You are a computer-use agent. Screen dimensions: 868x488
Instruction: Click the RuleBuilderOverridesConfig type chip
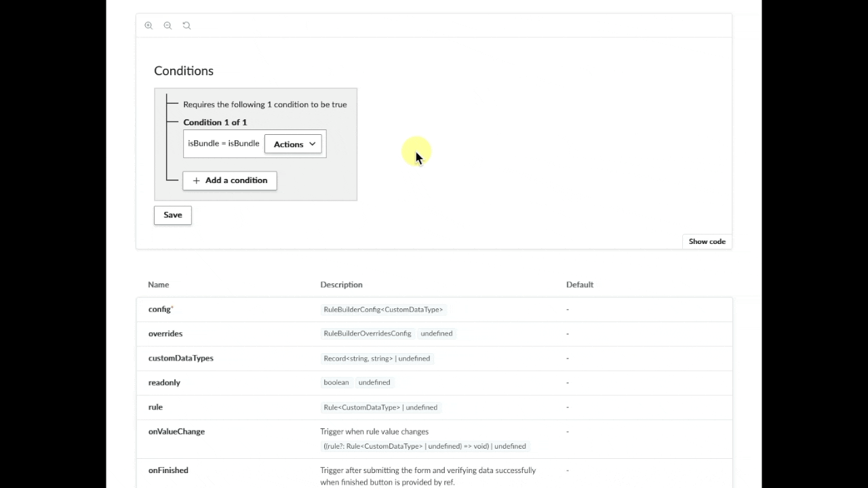(368, 333)
